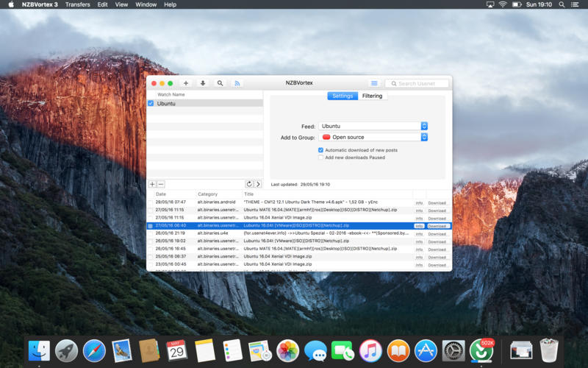Disable Automatic download of new posts

320,150
